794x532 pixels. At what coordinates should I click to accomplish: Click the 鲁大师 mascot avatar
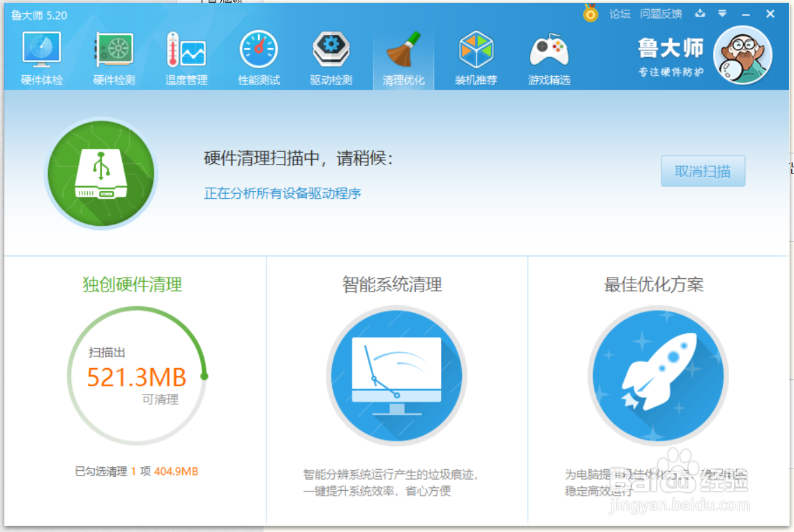pyautogui.click(x=742, y=55)
